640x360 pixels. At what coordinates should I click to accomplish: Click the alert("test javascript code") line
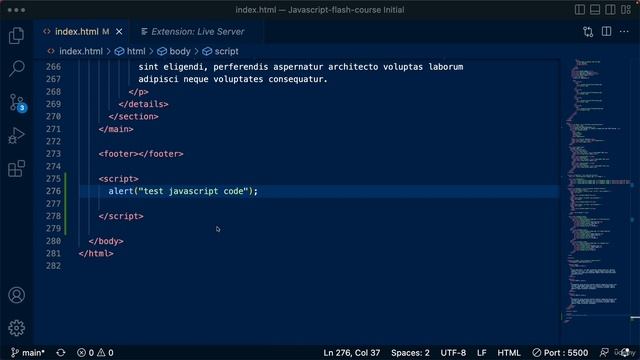tap(183, 191)
